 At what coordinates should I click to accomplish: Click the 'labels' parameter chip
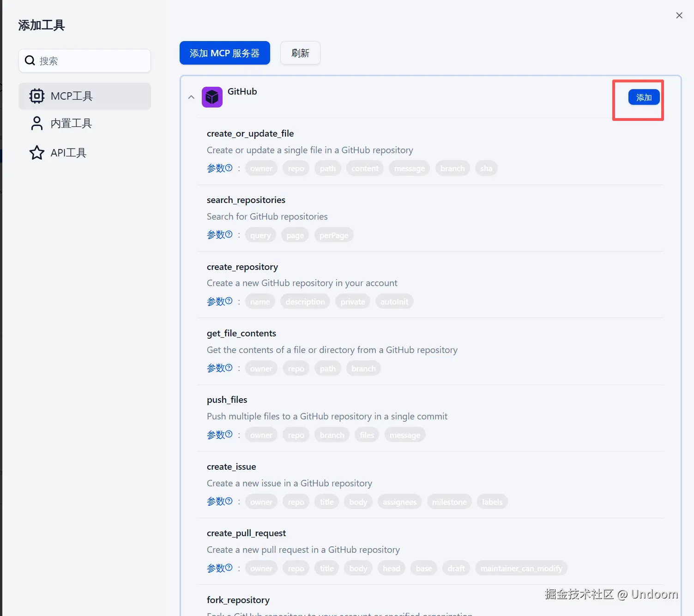coord(492,502)
